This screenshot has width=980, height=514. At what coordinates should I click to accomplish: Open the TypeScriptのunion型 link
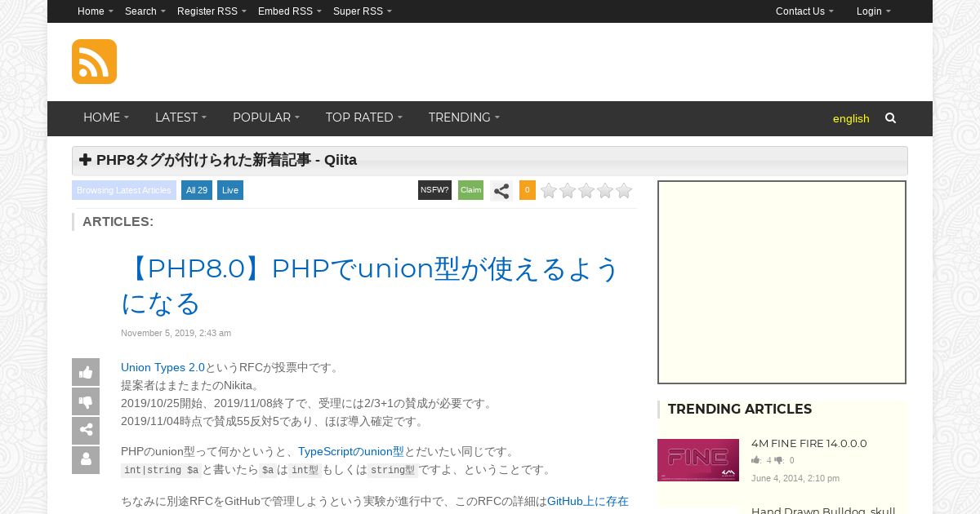click(x=351, y=451)
